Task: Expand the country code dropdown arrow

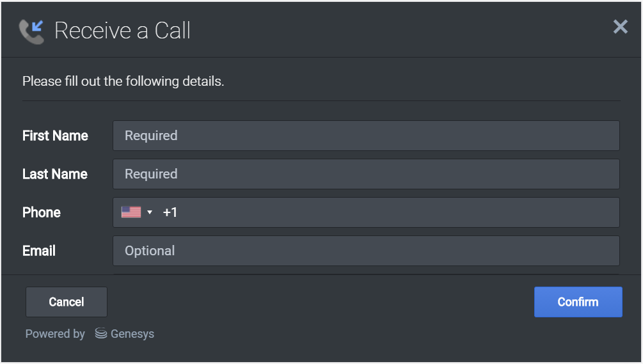Action: click(150, 212)
